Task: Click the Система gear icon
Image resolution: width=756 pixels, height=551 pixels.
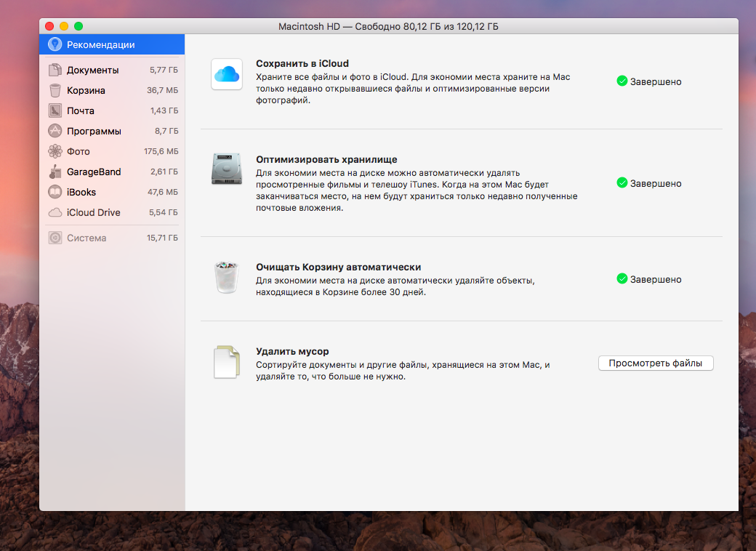Action: coord(55,238)
